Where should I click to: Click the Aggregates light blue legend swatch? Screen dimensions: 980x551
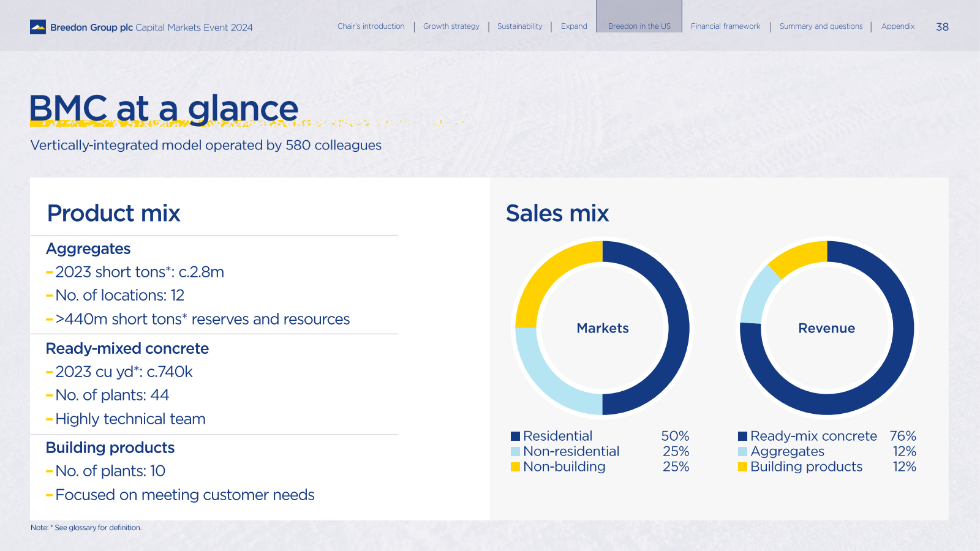pos(743,451)
